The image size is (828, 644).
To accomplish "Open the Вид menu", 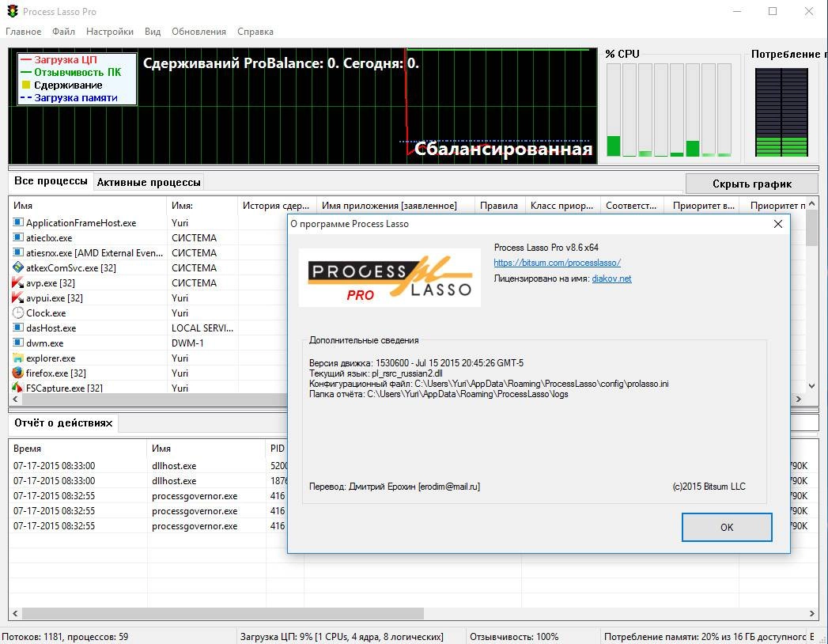I will (x=153, y=31).
